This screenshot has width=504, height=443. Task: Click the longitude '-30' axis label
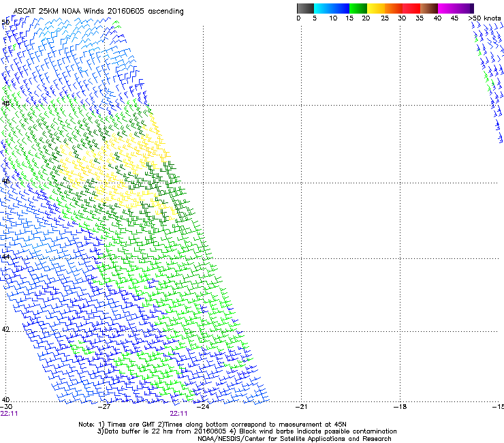click(6, 407)
